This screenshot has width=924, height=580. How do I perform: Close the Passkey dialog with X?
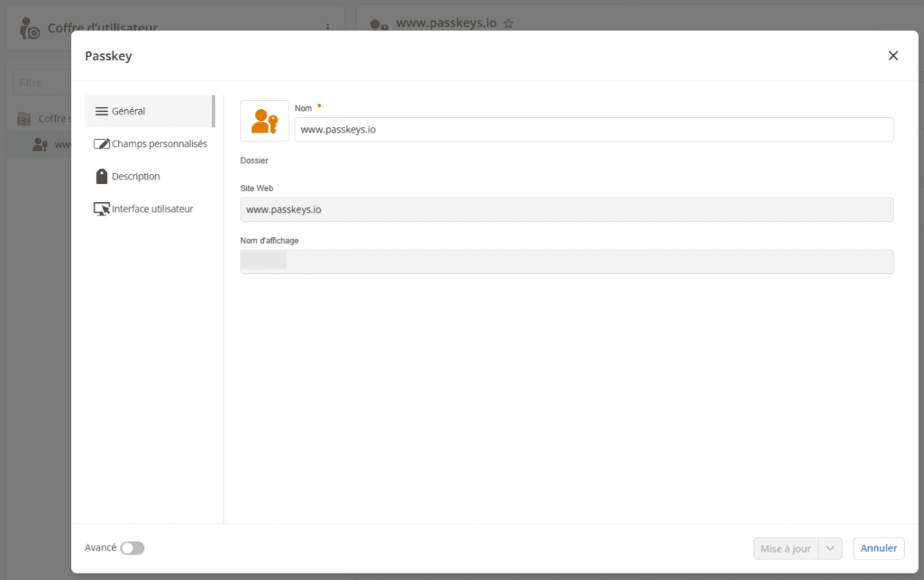pyautogui.click(x=892, y=56)
